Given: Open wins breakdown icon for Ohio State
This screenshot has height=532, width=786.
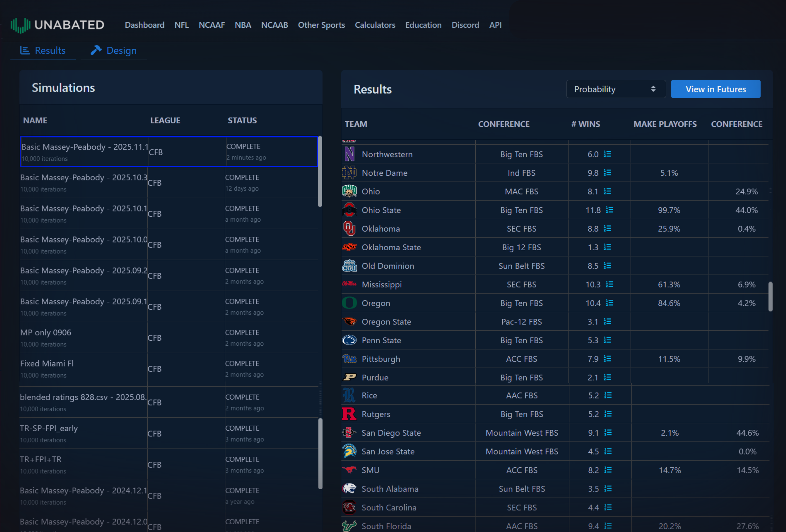Looking at the screenshot, I should click(609, 210).
